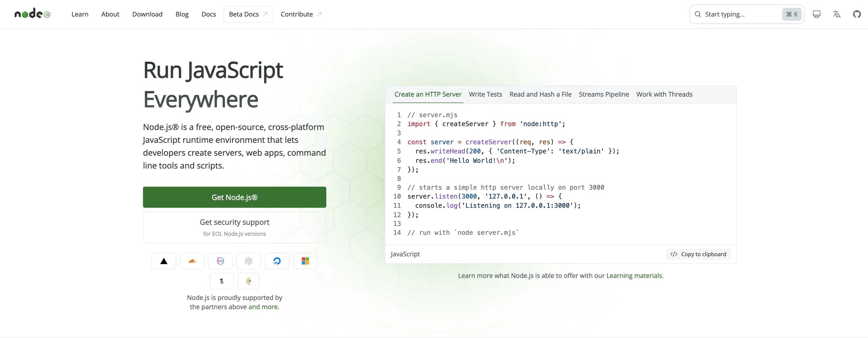868x338 pixels.
Task: Open the language translation selector icon
Action: tap(836, 14)
